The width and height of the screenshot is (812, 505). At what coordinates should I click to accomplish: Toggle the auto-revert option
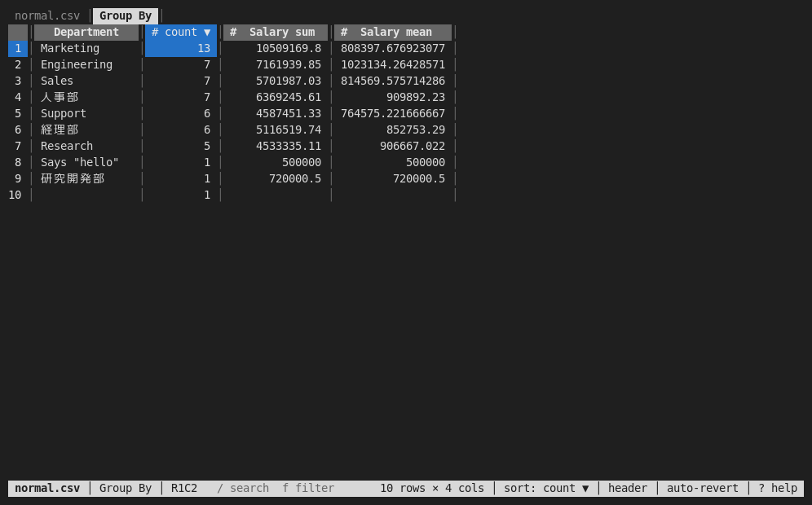point(702,489)
